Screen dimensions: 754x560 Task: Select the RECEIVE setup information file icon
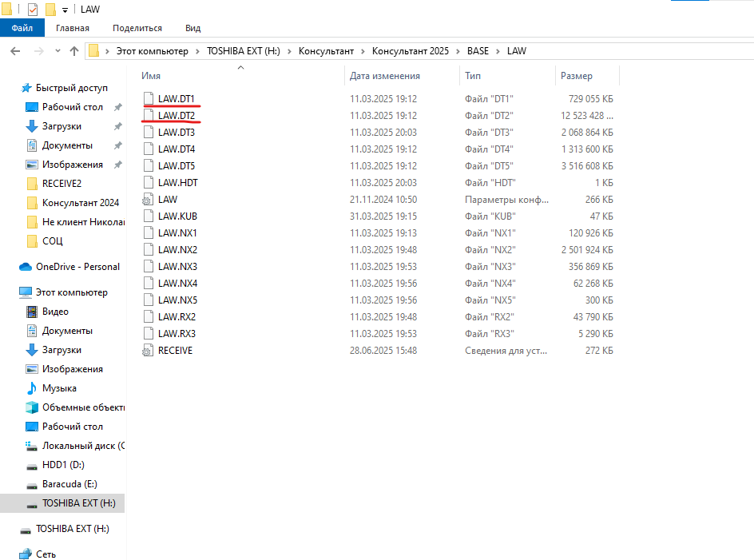147,351
